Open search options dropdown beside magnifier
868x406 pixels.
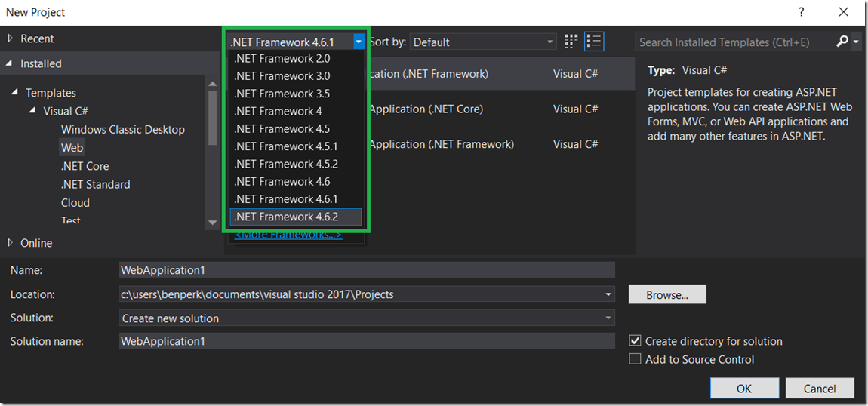click(x=857, y=42)
